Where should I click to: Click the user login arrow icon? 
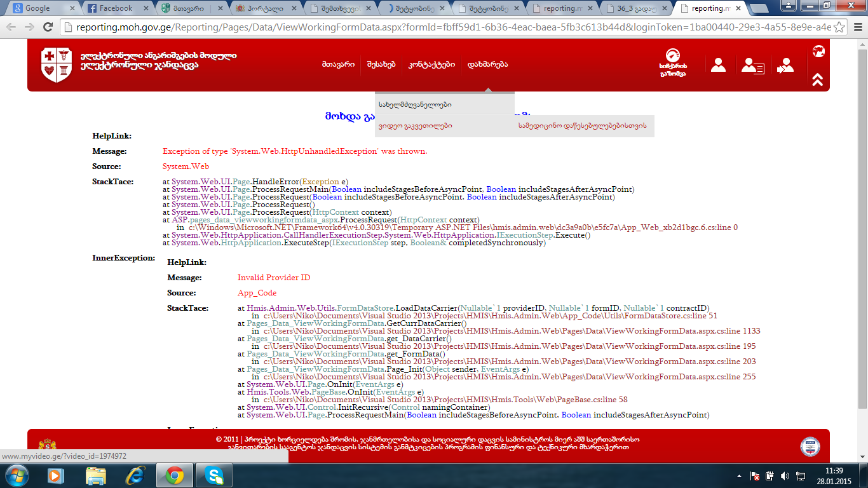pyautogui.click(x=785, y=65)
